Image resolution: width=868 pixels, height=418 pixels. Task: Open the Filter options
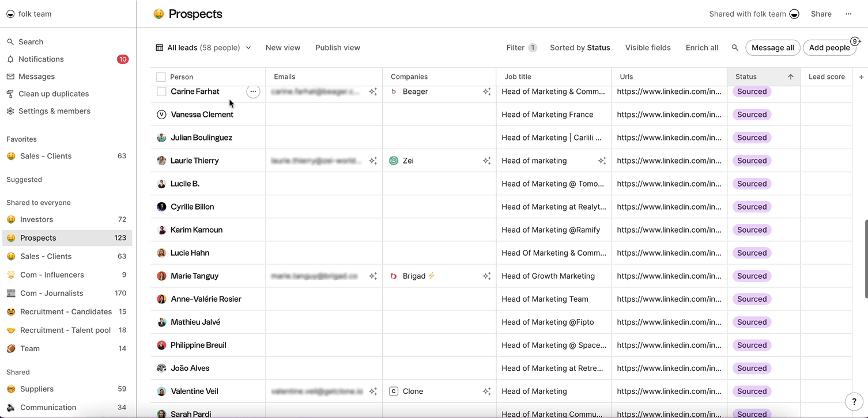point(522,48)
